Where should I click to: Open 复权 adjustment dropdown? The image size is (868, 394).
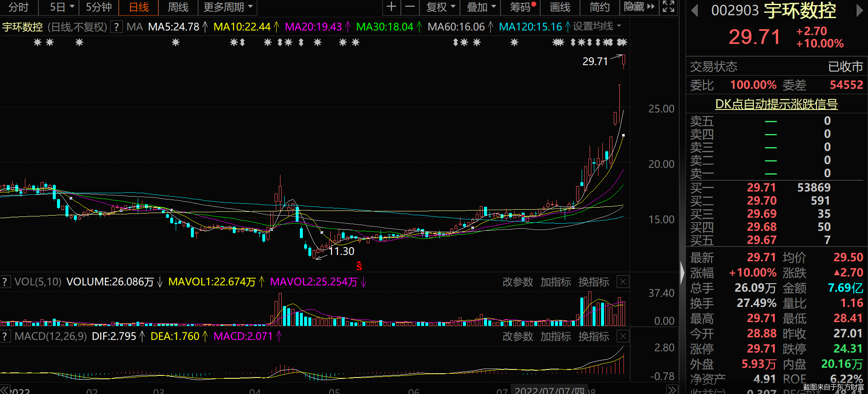(x=441, y=7)
